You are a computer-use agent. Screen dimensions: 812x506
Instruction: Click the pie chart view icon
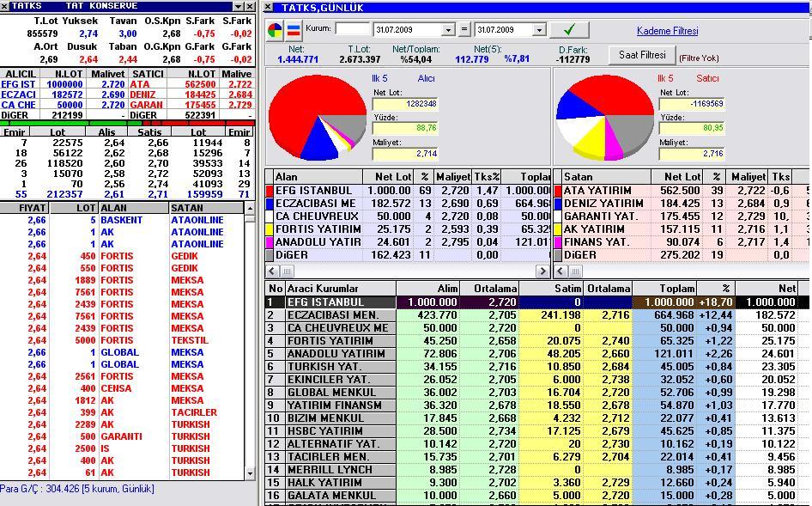[276, 30]
